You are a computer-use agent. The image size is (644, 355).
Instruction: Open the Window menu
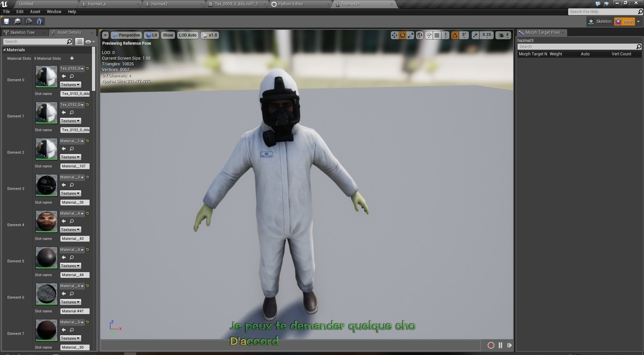[x=54, y=11]
